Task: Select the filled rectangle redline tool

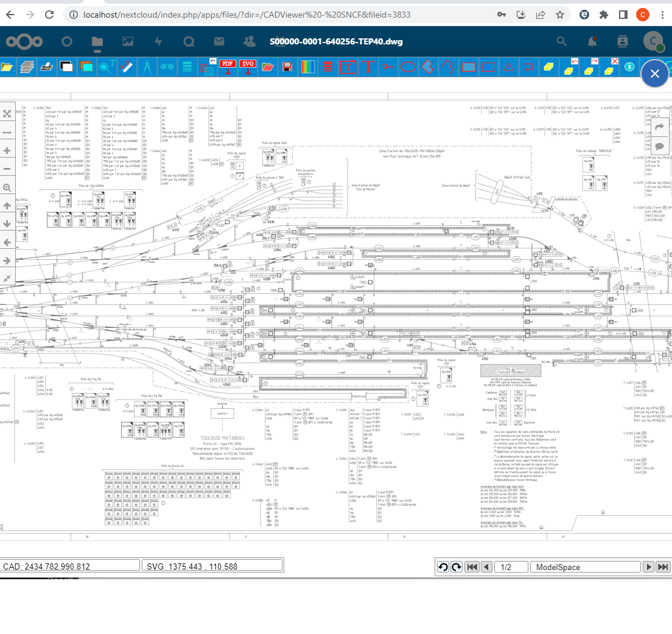Action: coord(469,68)
